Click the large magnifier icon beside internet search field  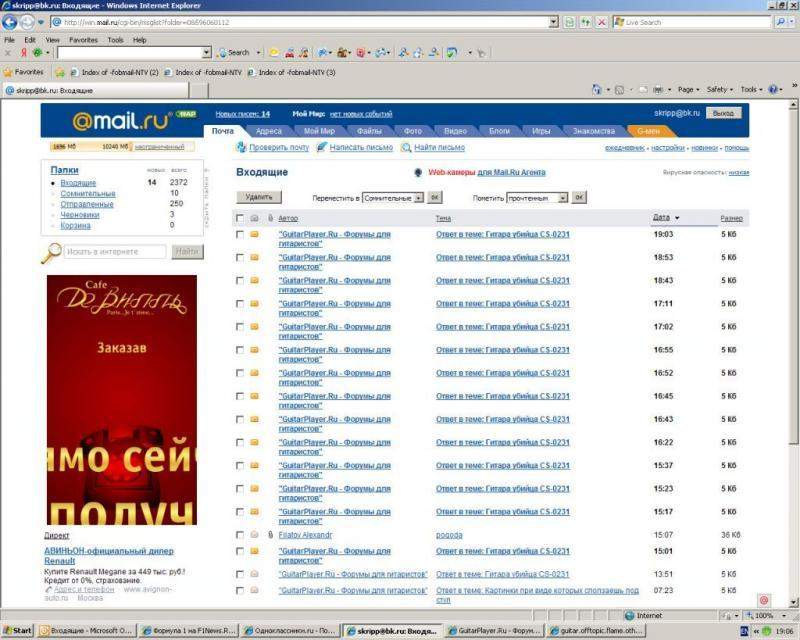tap(51, 253)
